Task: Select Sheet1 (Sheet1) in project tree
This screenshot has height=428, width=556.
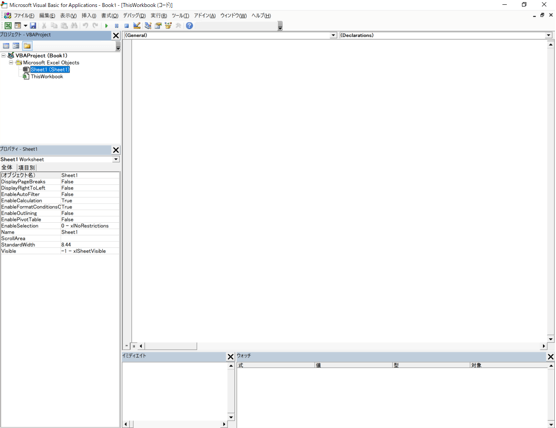Action: pyautogui.click(x=50, y=70)
